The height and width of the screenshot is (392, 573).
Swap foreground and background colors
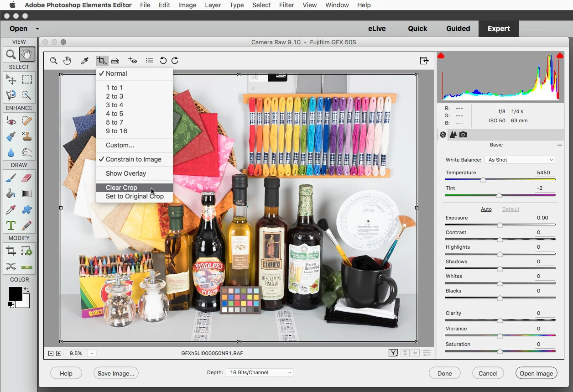(x=26, y=290)
